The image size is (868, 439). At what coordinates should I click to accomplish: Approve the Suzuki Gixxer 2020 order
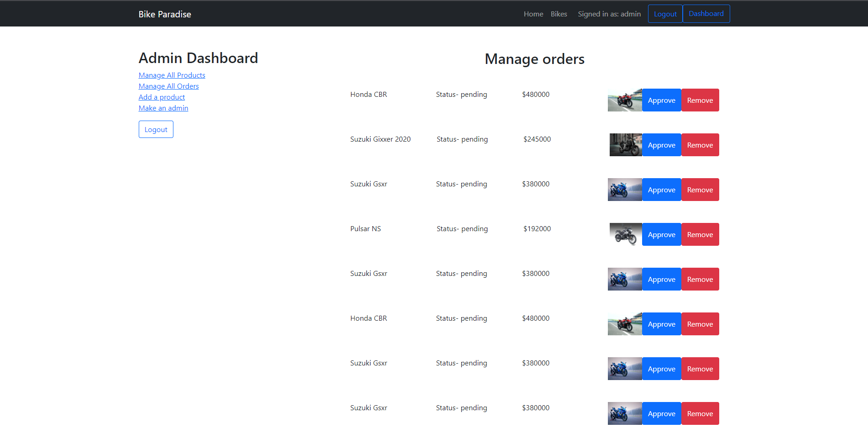[661, 145]
